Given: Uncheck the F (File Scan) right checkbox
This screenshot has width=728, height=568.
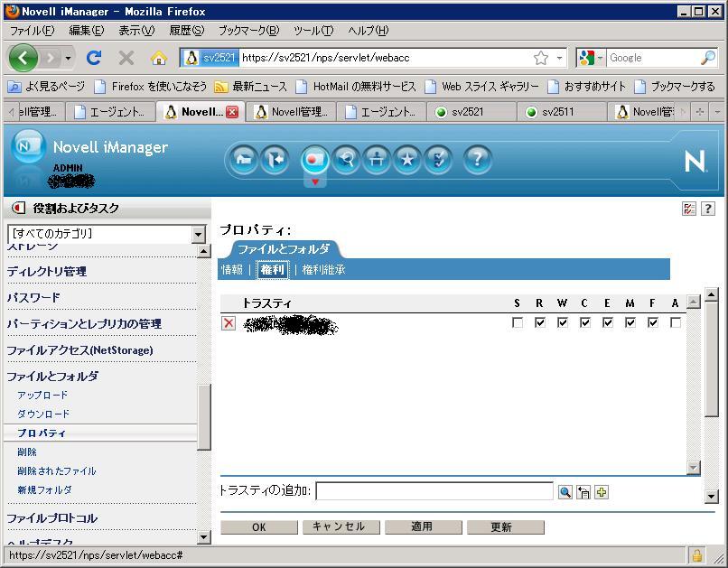Looking at the screenshot, I should [653, 322].
